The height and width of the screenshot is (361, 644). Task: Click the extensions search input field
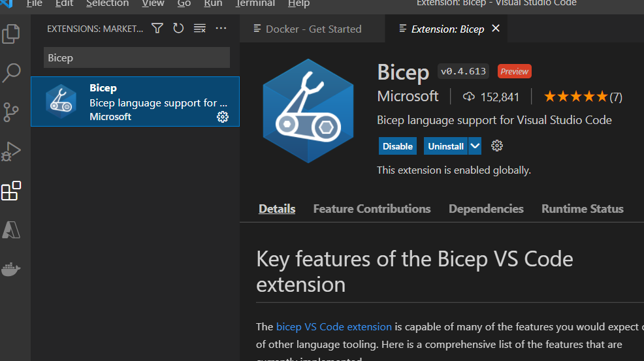pos(137,57)
